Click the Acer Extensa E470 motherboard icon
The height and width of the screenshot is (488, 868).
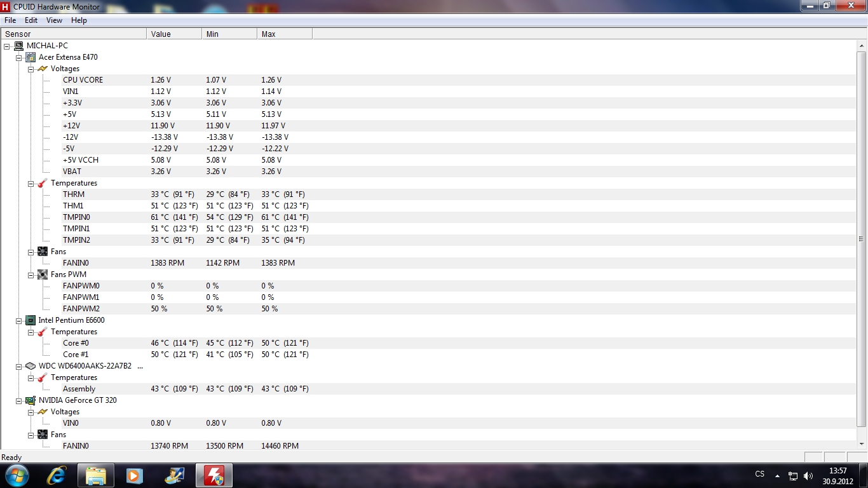click(x=31, y=57)
